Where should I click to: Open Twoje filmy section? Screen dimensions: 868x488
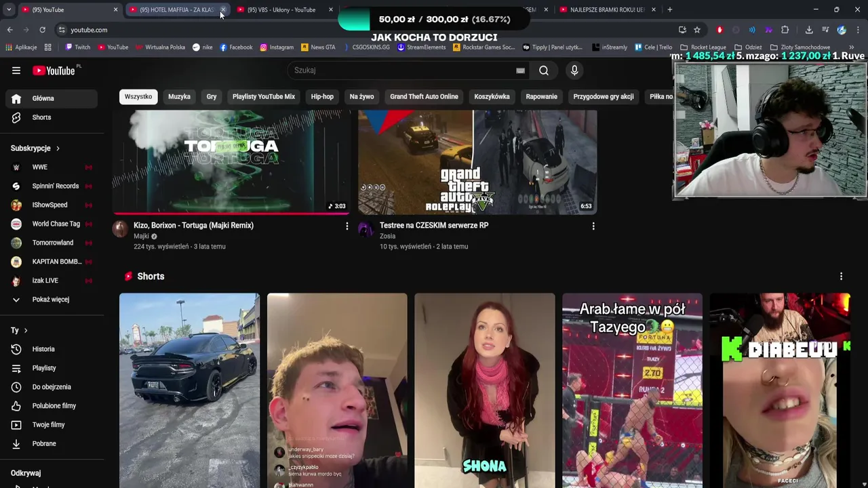tap(52, 425)
